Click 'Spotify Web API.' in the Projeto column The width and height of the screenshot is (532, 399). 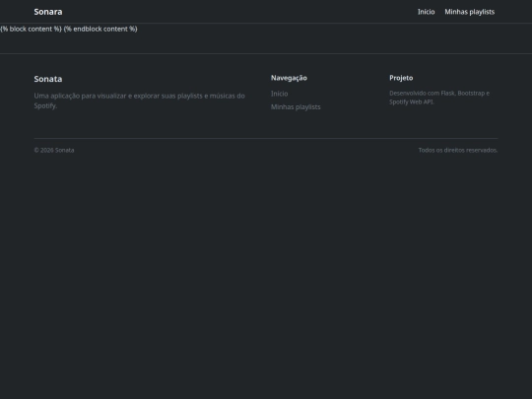click(412, 101)
